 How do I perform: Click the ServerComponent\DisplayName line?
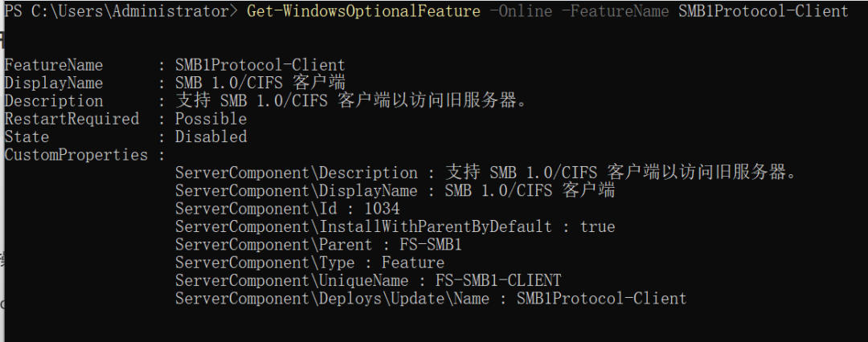(x=395, y=191)
